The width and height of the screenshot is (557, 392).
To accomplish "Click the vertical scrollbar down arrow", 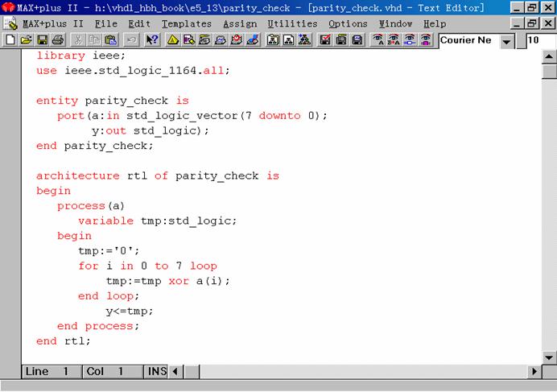I will (549, 357).
